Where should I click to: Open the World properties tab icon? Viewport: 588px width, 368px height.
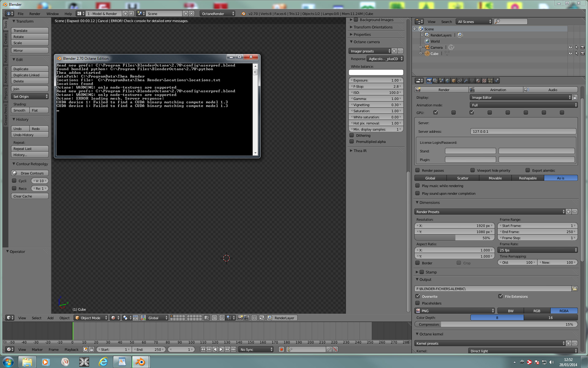tap(447, 81)
